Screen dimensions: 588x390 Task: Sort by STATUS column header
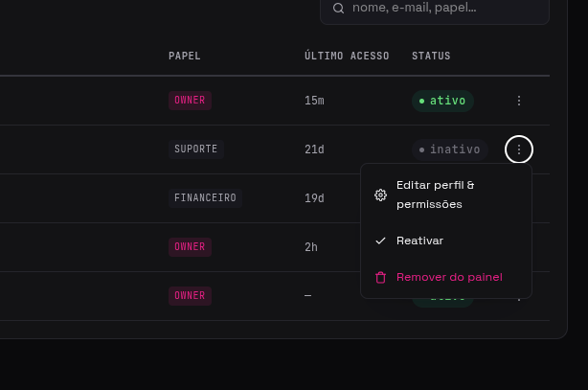431,56
